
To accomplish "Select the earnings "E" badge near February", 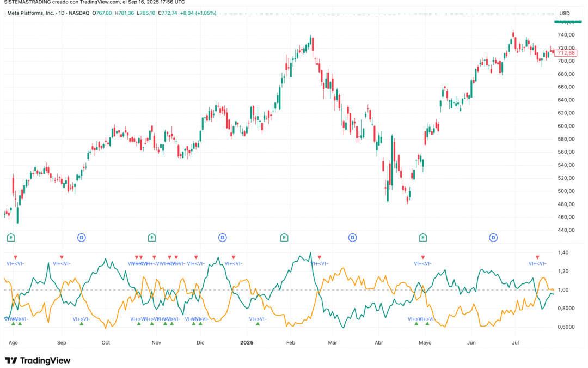I will tap(283, 238).
